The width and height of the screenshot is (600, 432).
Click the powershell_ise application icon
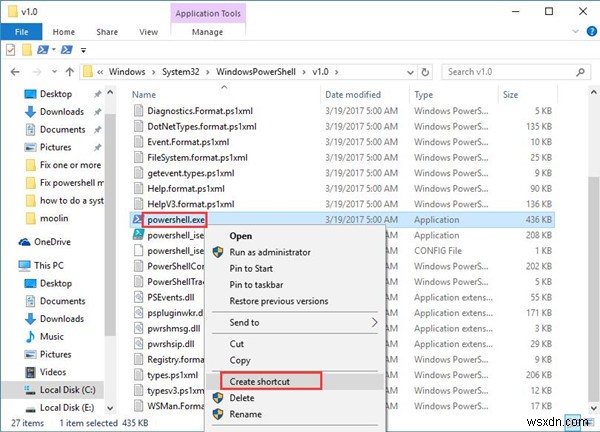point(138,235)
